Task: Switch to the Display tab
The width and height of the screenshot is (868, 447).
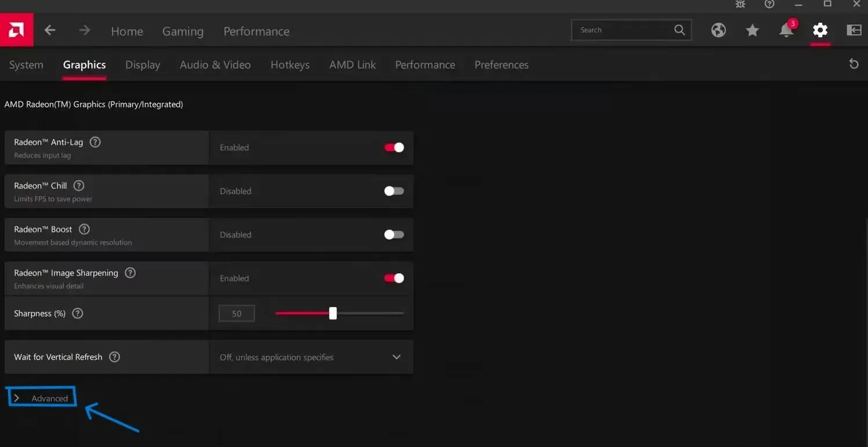Action: click(x=143, y=65)
